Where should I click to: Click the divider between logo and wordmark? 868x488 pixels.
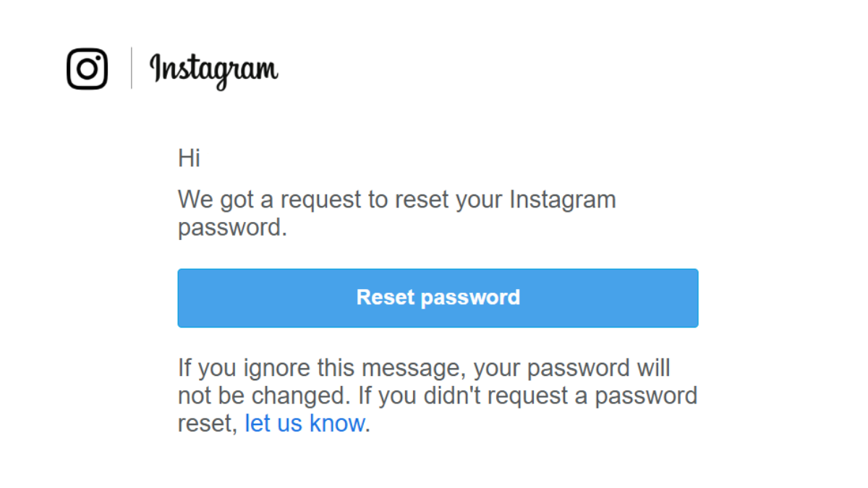[x=131, y=69]
